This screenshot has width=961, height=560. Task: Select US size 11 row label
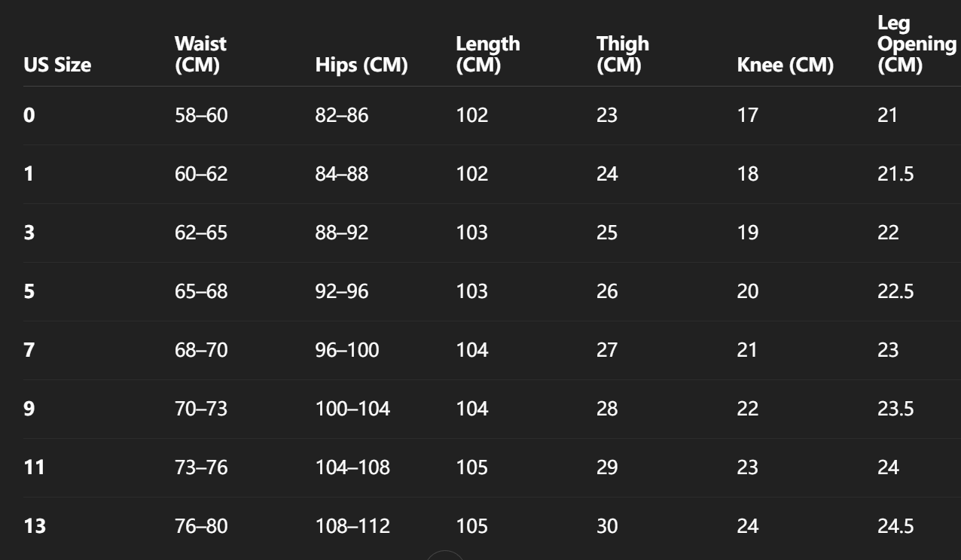[35, 468]
